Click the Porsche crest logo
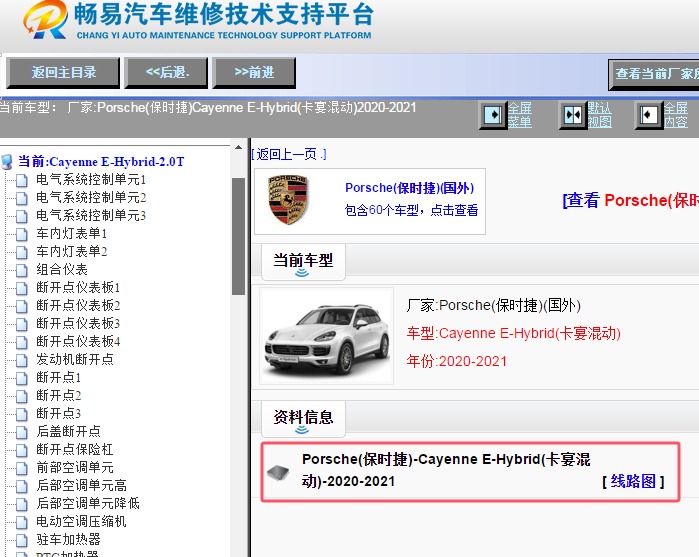This screenshot has width=699, height=557. [x=288, y=199]
